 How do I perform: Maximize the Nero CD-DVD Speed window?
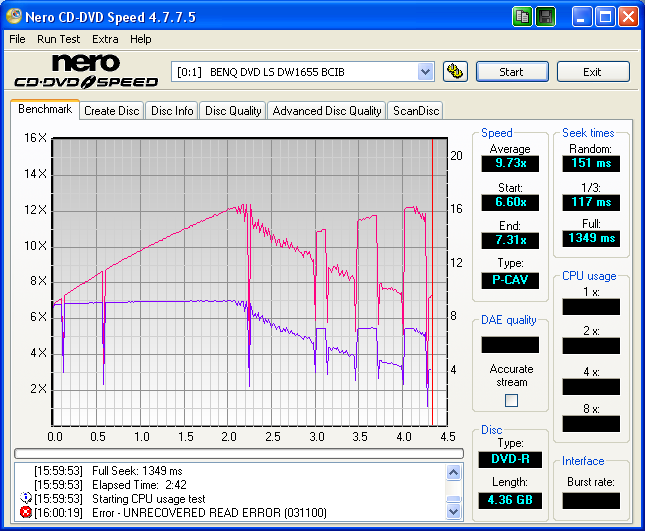click(605, 17)
